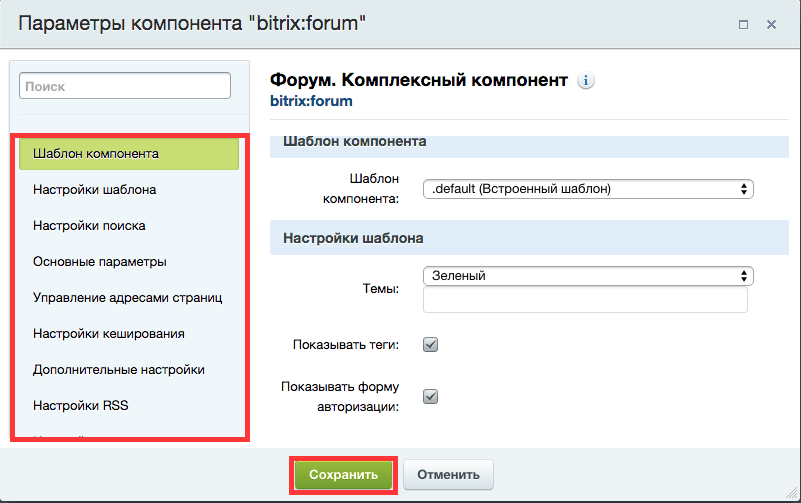The width and height of the screenshot is (801, 503).
Task: Click the 'Отменить' button
Action: (449, 474)
